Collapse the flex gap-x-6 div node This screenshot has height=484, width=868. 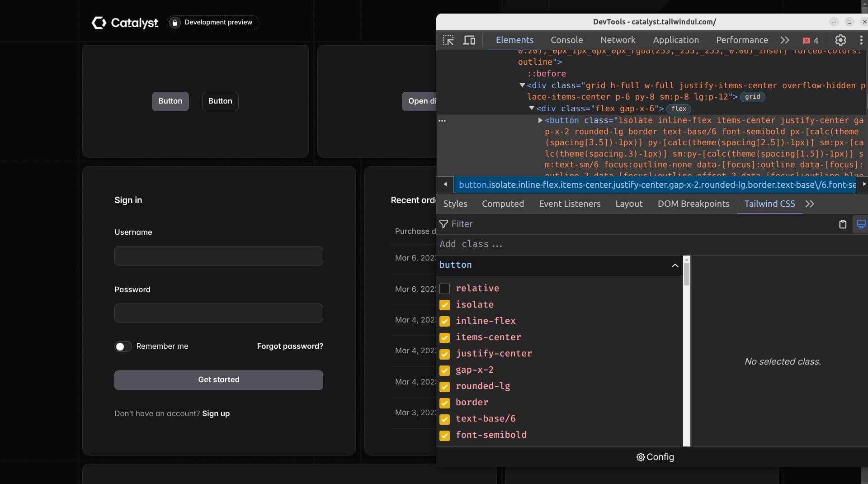click(x=531, y=108)
